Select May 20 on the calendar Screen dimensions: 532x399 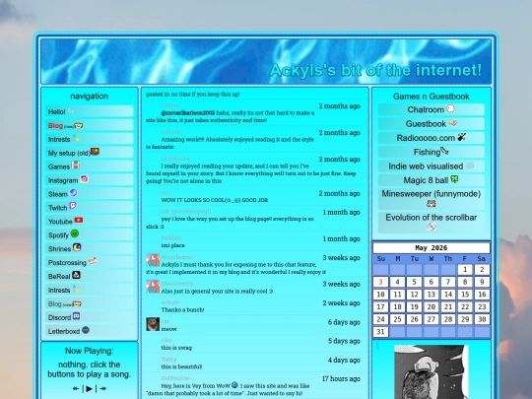432,306
